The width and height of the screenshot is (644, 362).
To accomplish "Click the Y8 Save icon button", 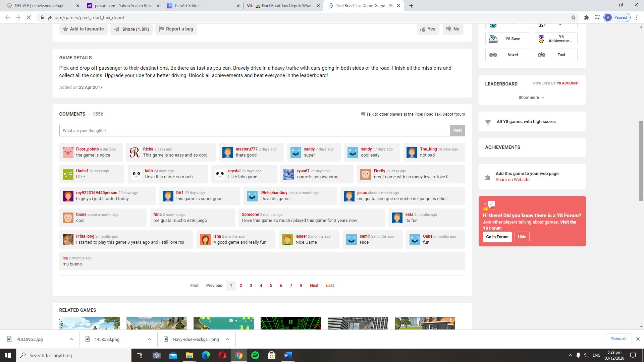I will [x=507, y=39].
